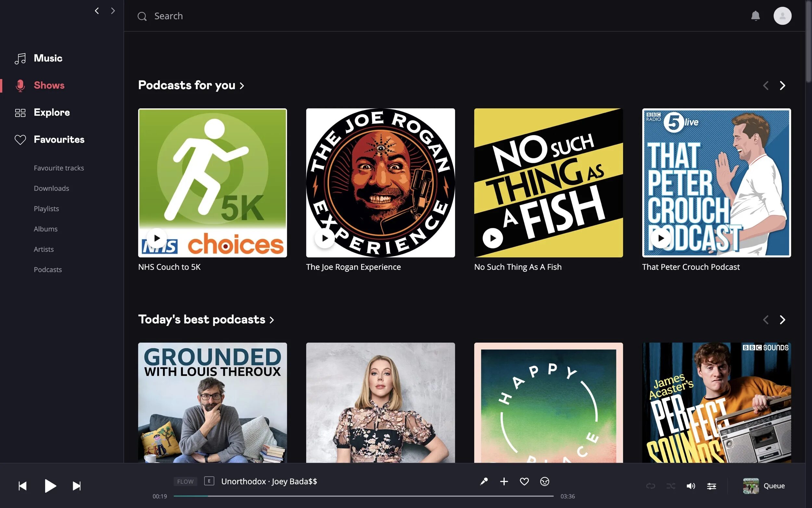Open Playlists in sidebar
The image size is (812, 508).
coord(46,209)
